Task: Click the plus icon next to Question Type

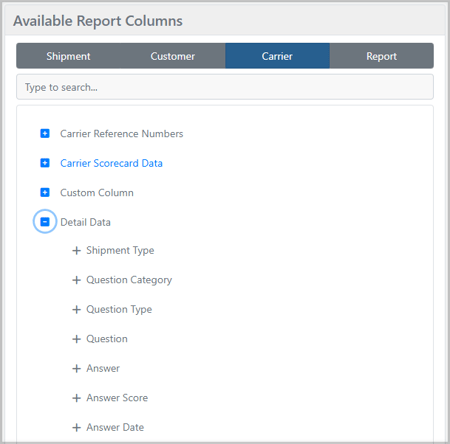Action: [x=77, y=309]
